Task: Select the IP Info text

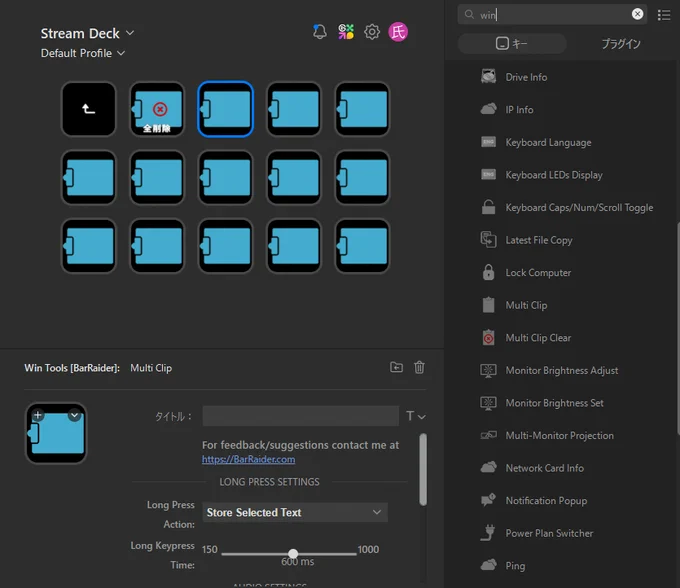Action: [x=519, y=109]
